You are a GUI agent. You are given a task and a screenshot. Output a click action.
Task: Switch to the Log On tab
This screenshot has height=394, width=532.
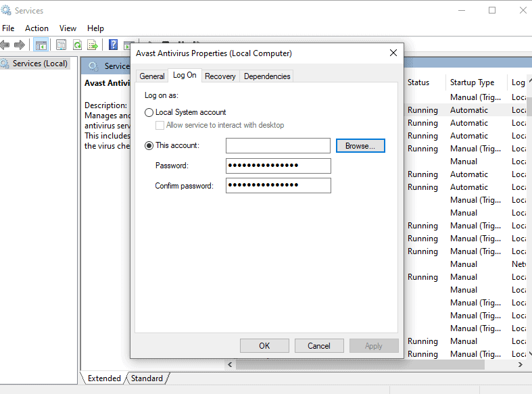185,75
